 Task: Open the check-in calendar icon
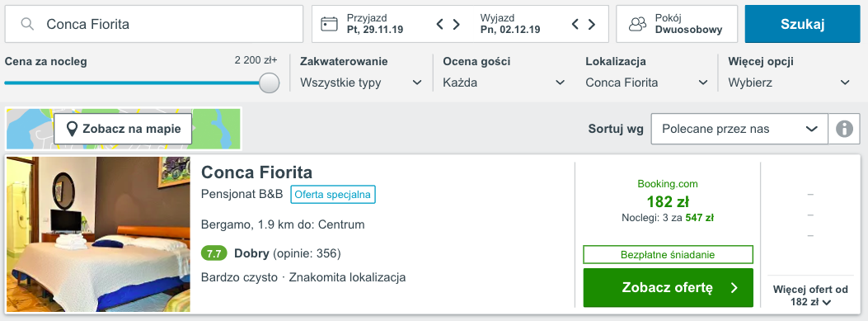pos(330,24)
